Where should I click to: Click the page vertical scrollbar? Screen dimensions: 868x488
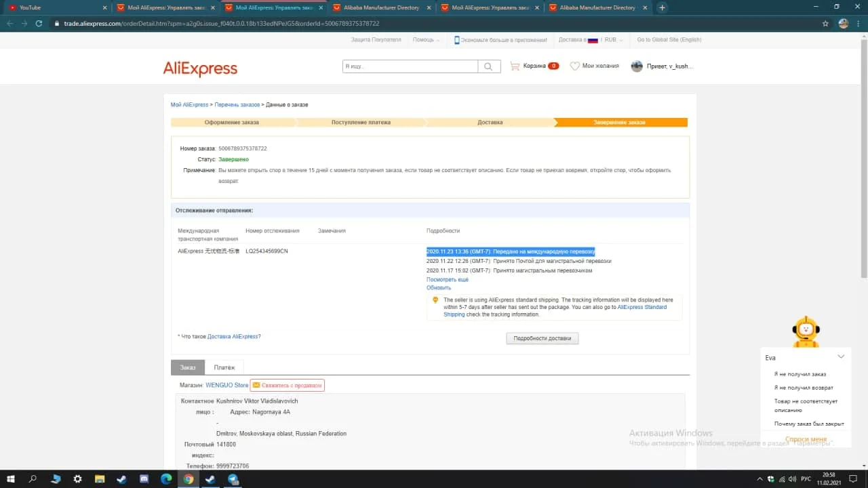(x=864, y=155)
